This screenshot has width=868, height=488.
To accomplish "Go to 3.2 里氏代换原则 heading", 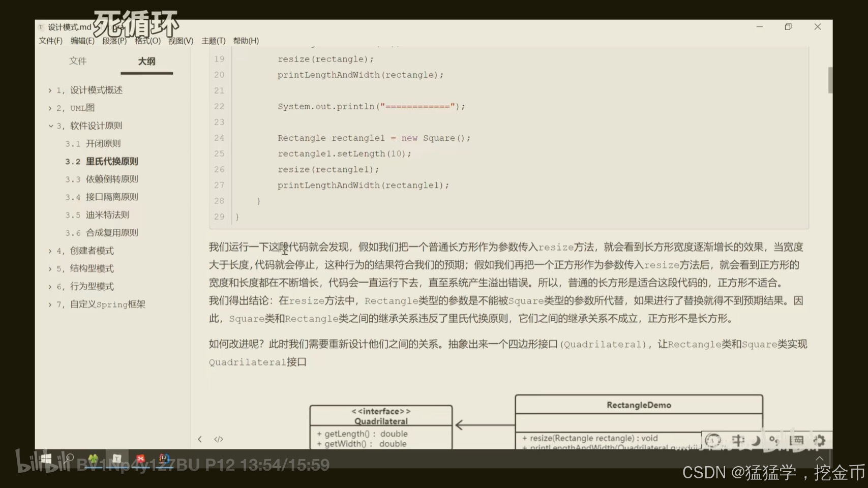I will 102,161.
